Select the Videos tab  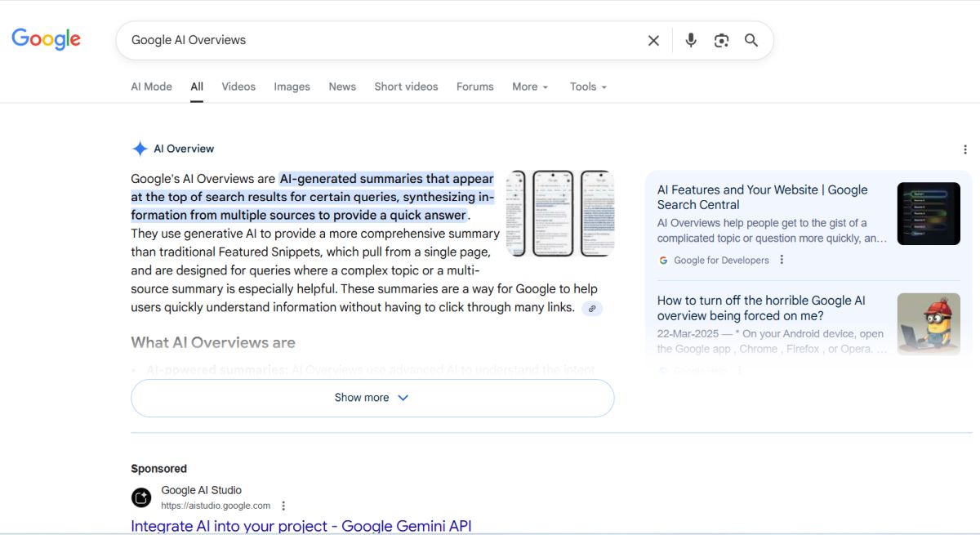[x=238, y=87]
